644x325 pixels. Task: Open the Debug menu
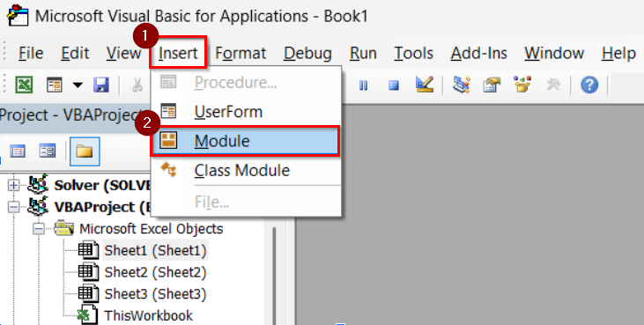click(307, 53)
